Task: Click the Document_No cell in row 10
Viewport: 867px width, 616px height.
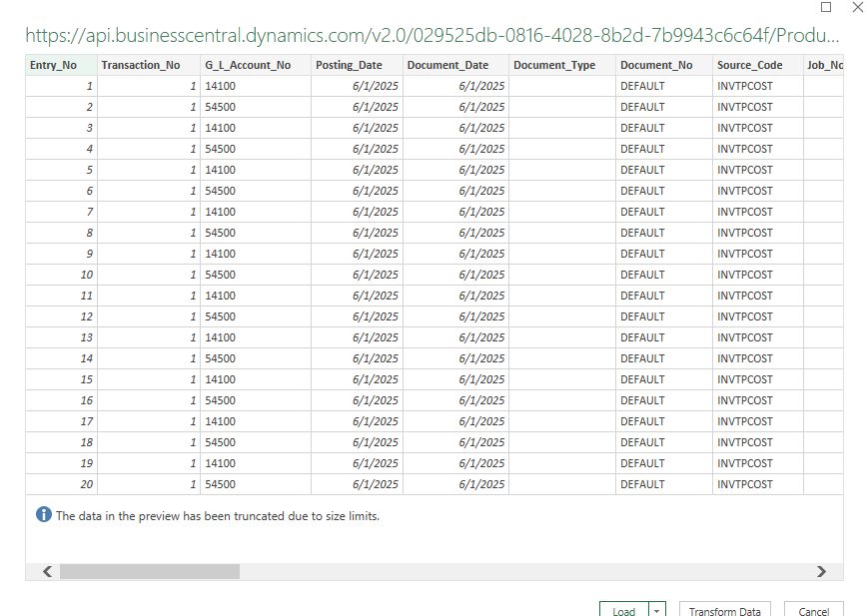Action: coord(664,275)
